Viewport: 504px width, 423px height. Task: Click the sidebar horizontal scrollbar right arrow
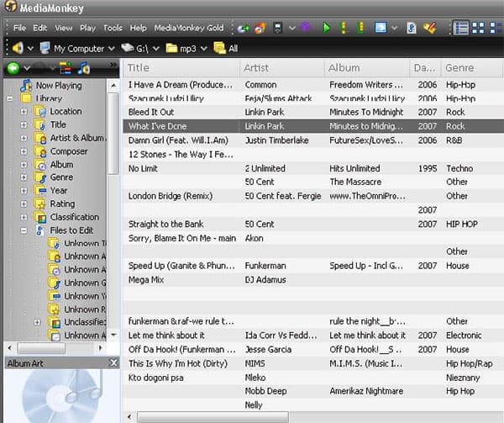point(100,348)
